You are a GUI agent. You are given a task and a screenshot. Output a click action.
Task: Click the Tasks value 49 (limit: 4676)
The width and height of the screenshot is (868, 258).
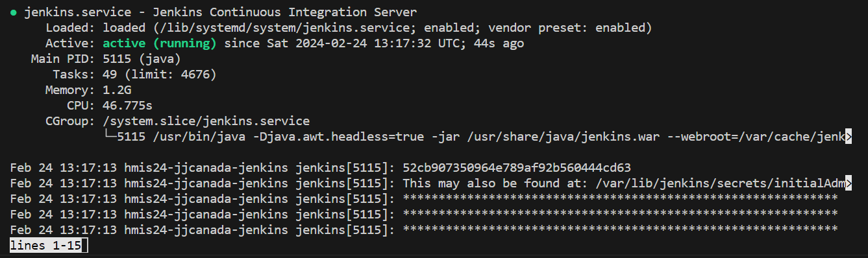(160, 75)
